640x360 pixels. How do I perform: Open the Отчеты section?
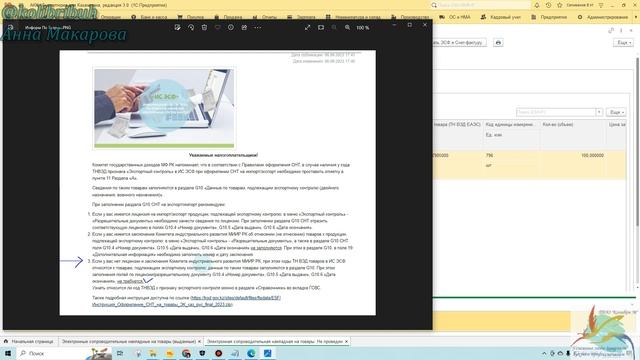click(x=264, y=17)
